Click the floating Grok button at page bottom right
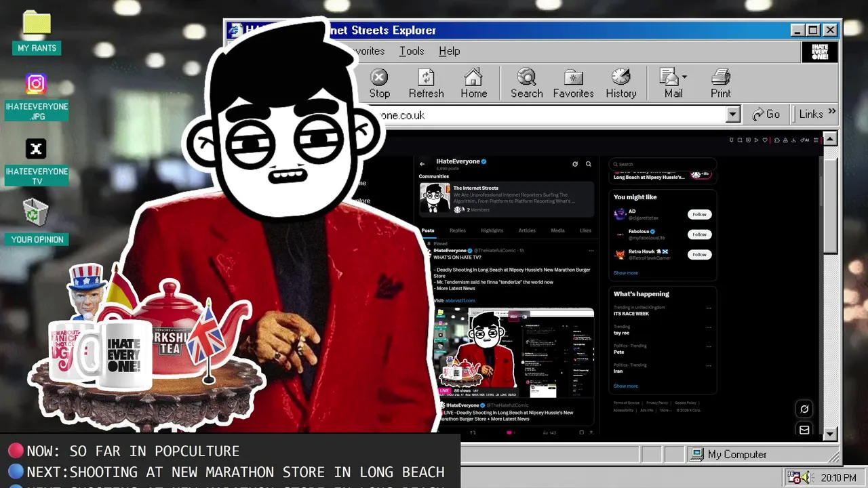 coord(804,409)
